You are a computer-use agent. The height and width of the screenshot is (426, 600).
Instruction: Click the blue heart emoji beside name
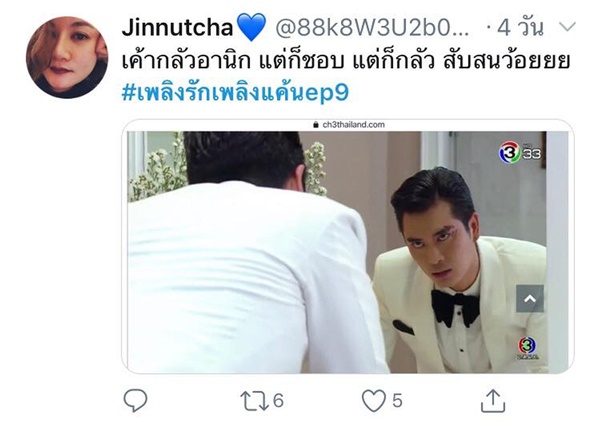tap(251, 27)
